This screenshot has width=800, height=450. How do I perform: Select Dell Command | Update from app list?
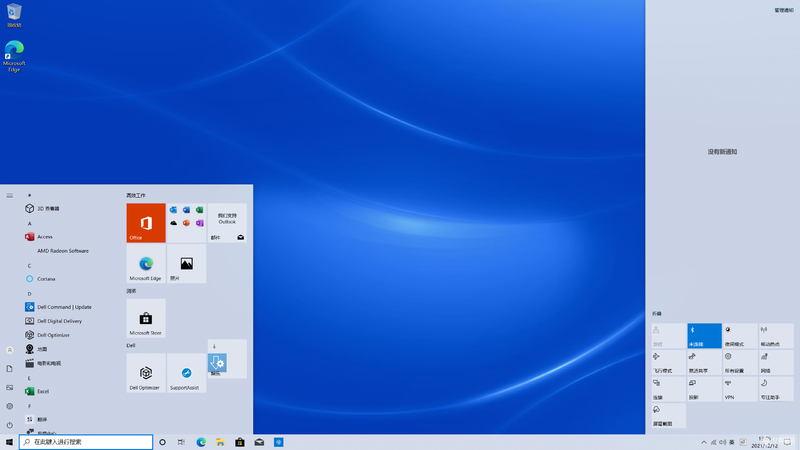pos(64,307)
